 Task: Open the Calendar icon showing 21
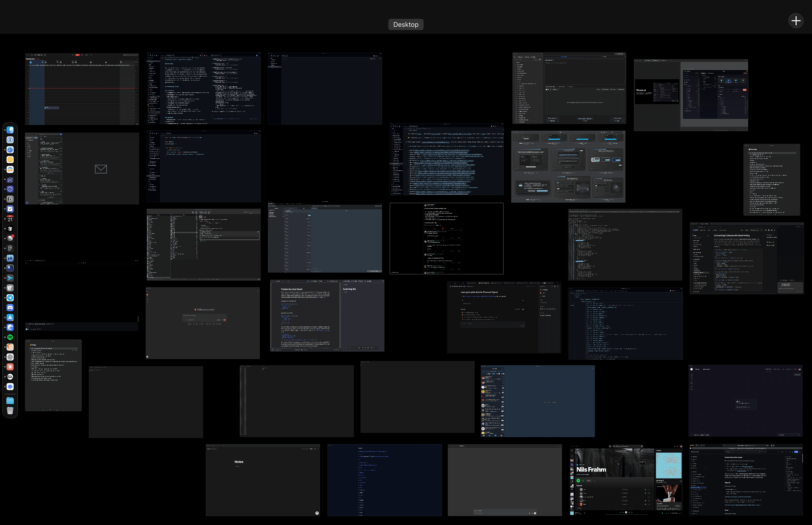click(10, 219)
